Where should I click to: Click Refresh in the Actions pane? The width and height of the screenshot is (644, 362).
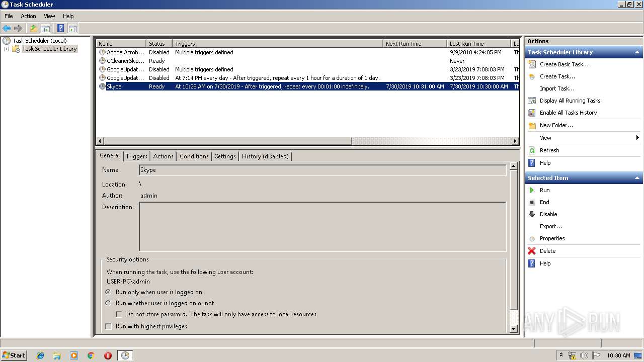tap(549, 150)
